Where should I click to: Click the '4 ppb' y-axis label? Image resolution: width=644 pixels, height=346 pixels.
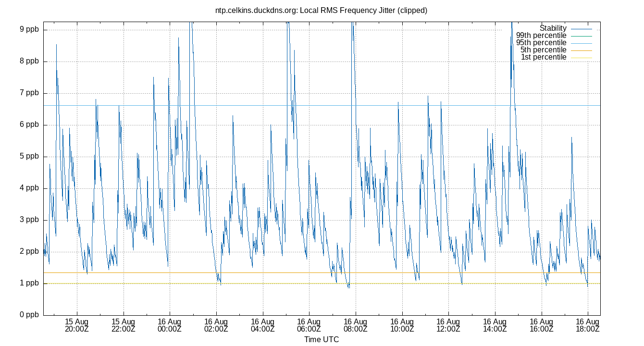[29, 188]
